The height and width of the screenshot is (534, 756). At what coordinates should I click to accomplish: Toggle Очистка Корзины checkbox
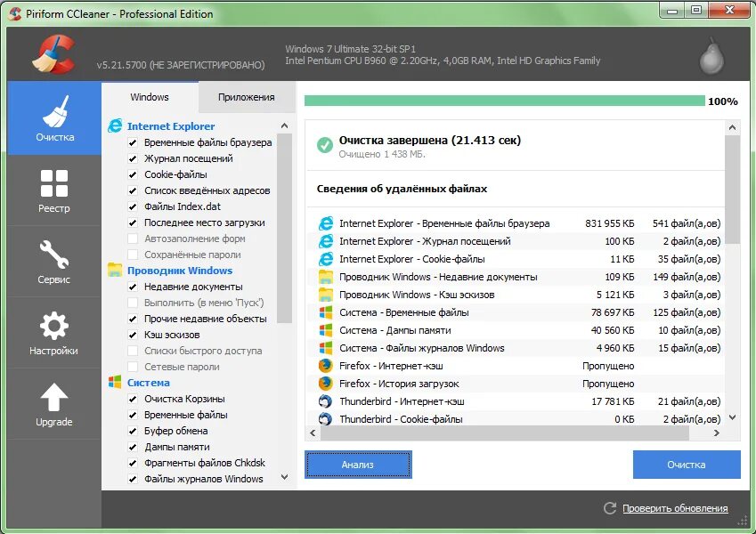133,399
